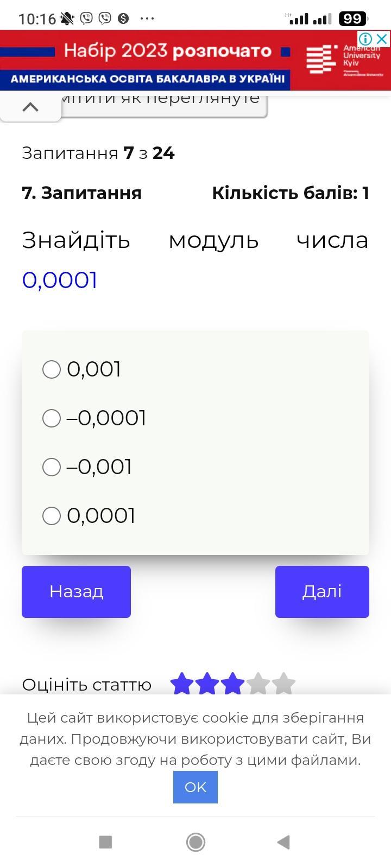Image resolution: width=391 pixels, height=868 pixels.
Task: Tap the Android back triangle
Action: [x=283, y=842]
